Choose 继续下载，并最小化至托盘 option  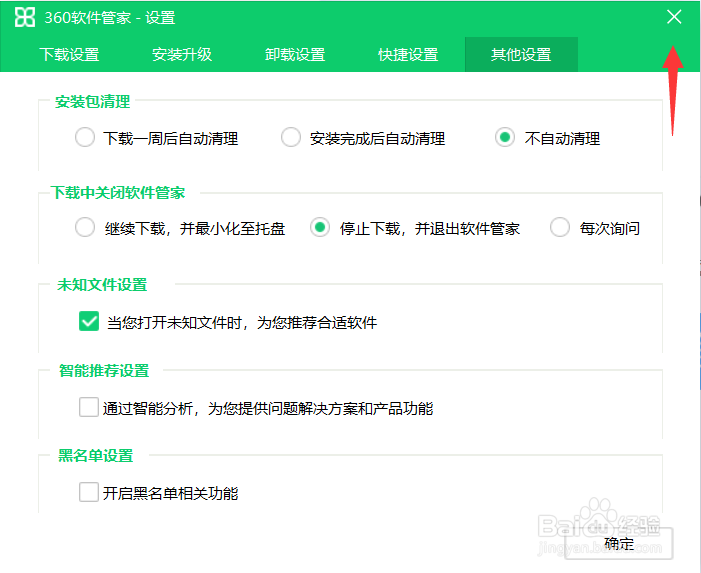85,227
